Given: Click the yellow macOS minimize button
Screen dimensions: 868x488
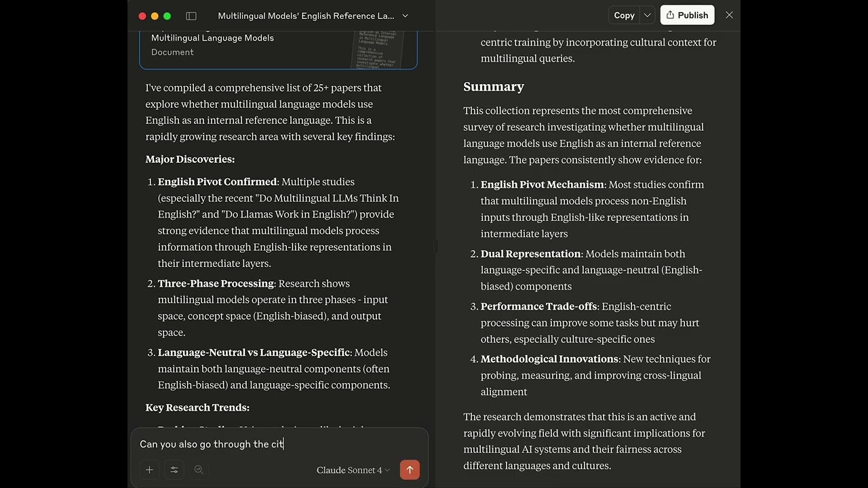Looking at the screenshot, I should tap(155, 16).
